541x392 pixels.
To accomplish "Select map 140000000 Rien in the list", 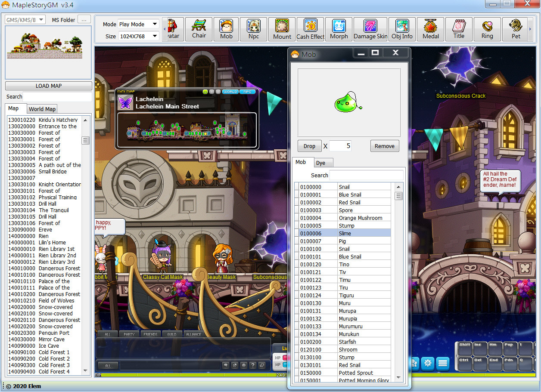I will coord(44,236).
